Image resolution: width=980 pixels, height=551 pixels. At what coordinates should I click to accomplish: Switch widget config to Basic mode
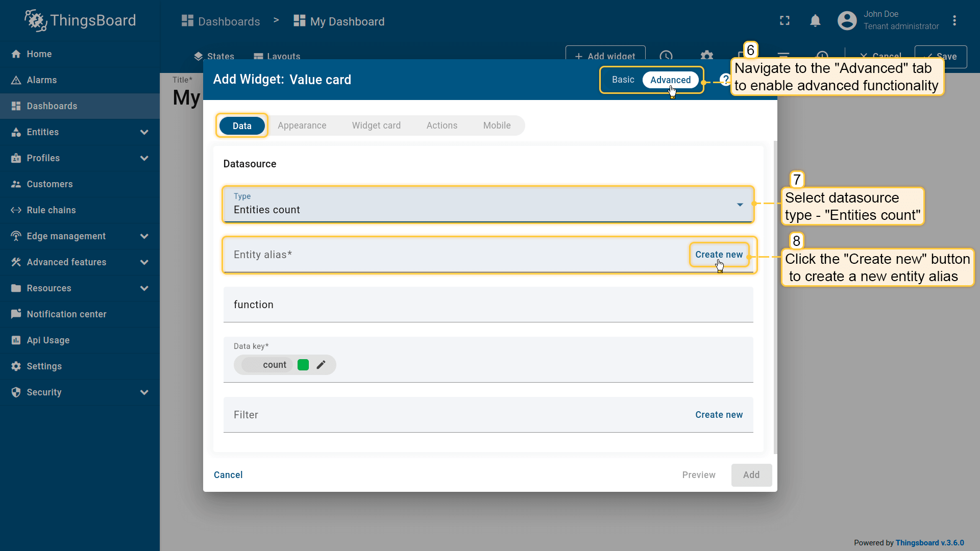coord(623,80)
